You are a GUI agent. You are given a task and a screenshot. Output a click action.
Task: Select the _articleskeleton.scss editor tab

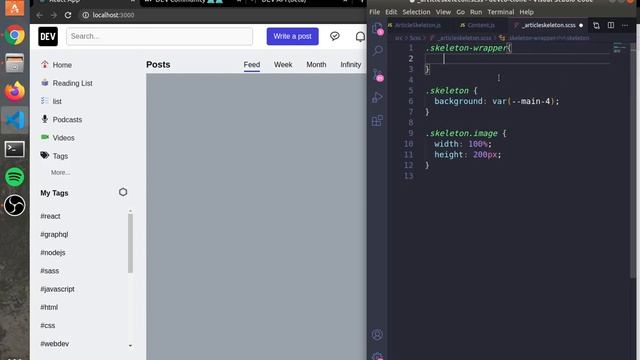pos(548,25)
